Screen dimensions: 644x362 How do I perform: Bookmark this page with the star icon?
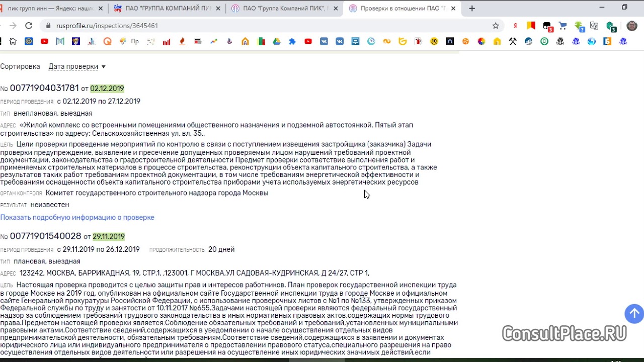point(496,26)
